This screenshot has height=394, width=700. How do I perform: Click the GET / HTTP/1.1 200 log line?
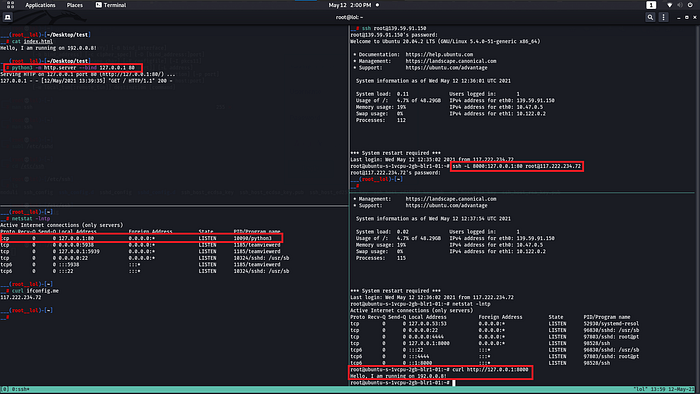(86, 81)
